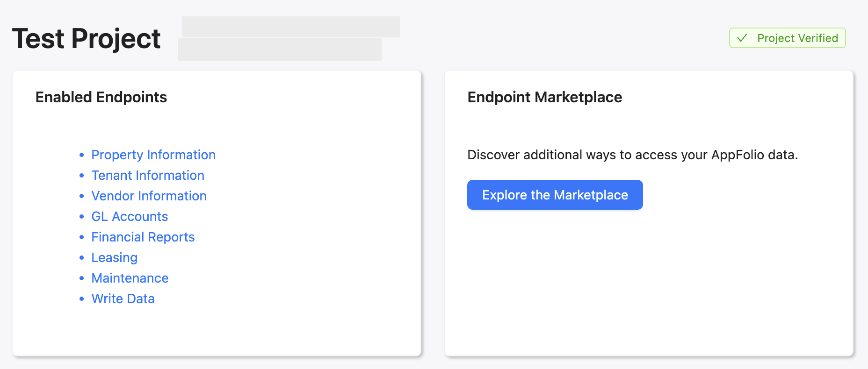The height and width of the screenshot is (369, 868).
Task: Click the Test Project page title
Action: click(87, 38)
